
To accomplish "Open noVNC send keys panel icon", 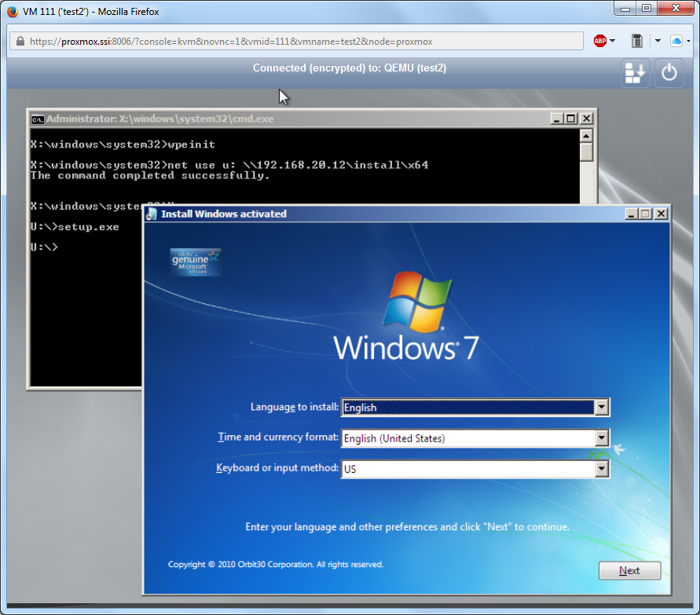I will (635, 72).
